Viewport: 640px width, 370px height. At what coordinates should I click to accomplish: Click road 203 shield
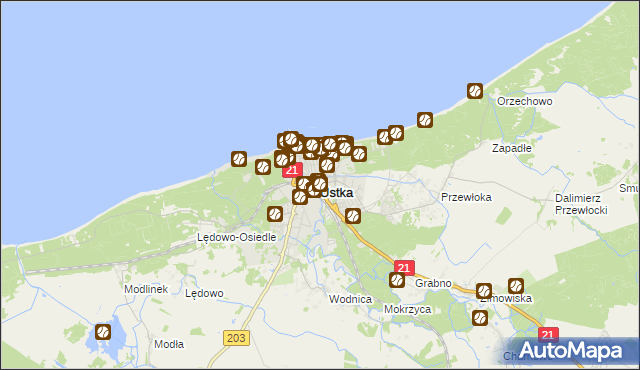click(x=236, y=338)
